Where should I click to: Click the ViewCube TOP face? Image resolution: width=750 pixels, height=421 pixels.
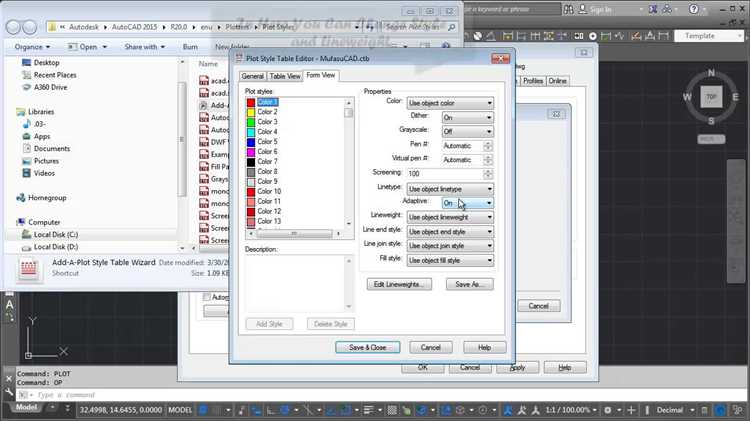click(711, 97)
